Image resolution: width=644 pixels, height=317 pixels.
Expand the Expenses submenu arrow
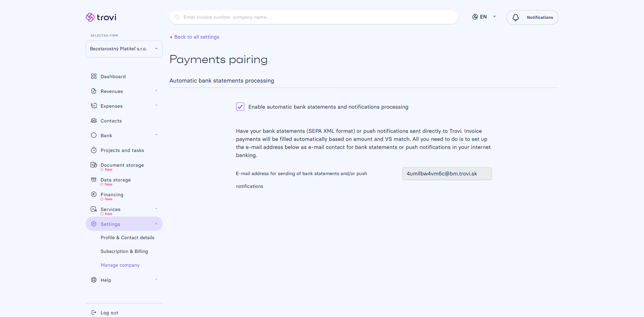coord(156,106)
